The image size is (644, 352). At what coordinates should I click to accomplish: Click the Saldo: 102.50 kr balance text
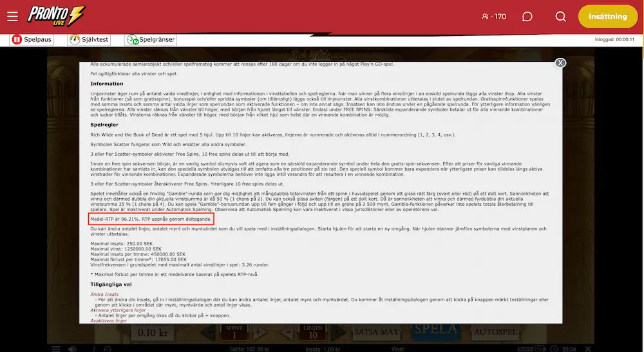click(x=249, y=349)
